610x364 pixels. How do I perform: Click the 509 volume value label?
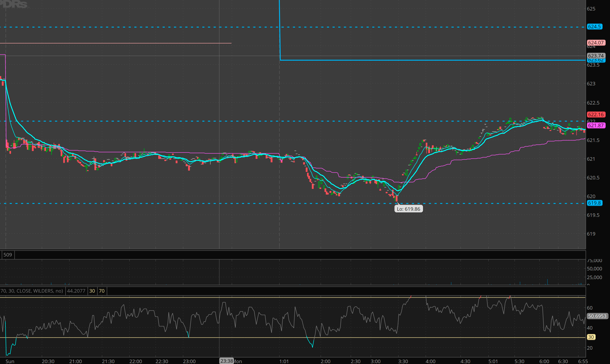[8, 254]
